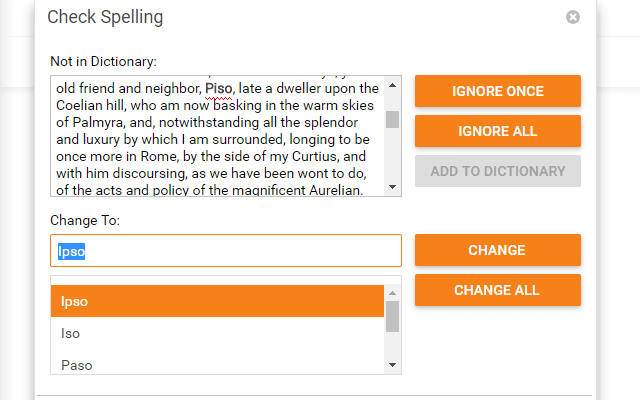Close the Check Spelling dialog

coord(573,17)
